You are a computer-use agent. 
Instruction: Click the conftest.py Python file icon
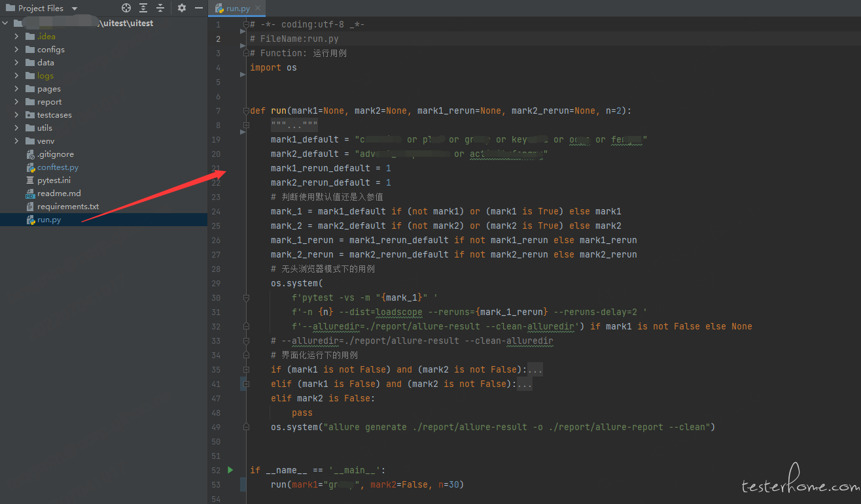tap(30, 167)
